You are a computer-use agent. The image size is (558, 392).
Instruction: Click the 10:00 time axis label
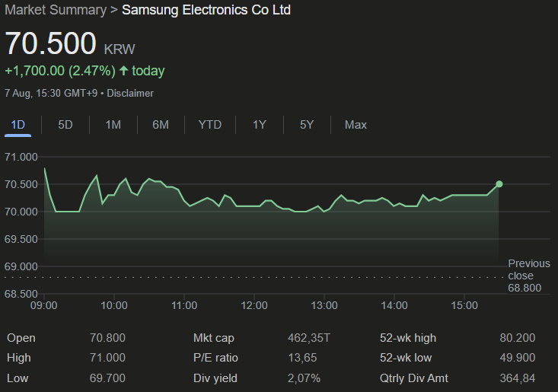coord(114,305)
